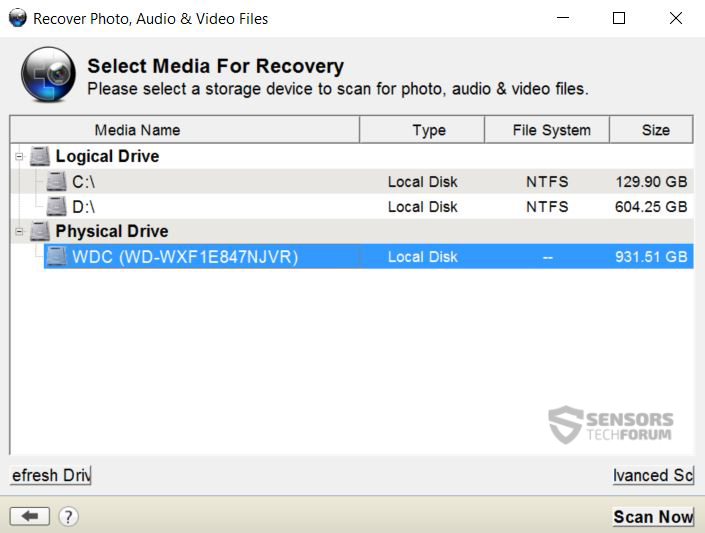The width and height of the screenshot is (705, 533).
Task: Select WDC (WD-WXF1E847NJVR) drive
Action: click(368, 256)
